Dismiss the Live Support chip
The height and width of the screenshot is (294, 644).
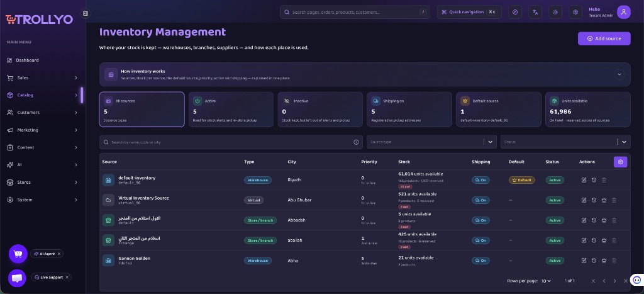pos(67,277)
